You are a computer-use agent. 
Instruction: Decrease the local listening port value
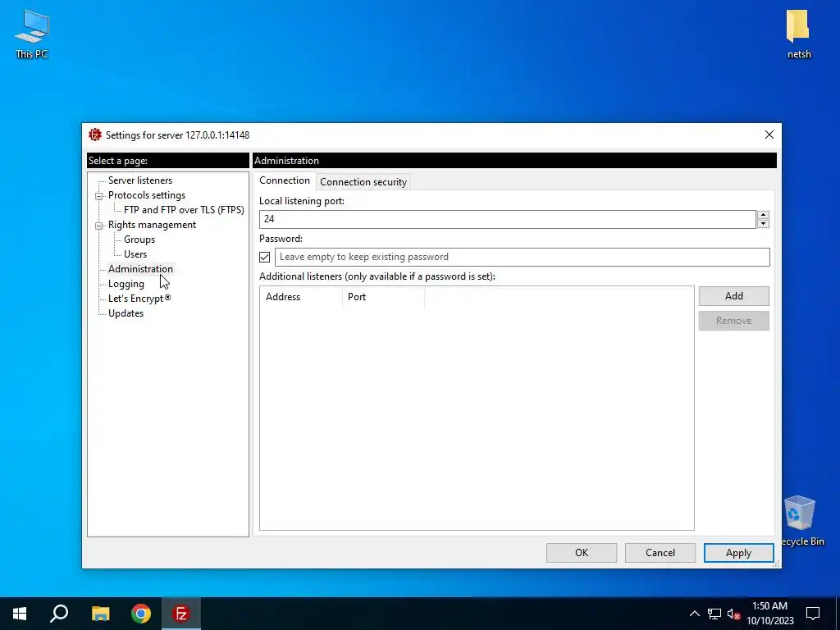pyautogui.click(x=764, y=224)
